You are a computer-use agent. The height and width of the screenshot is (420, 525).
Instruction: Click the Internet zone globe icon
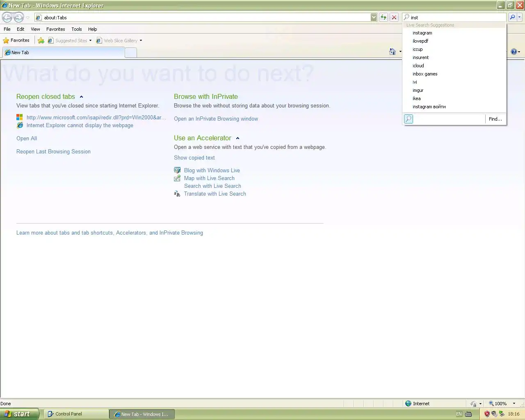[408, 404]
